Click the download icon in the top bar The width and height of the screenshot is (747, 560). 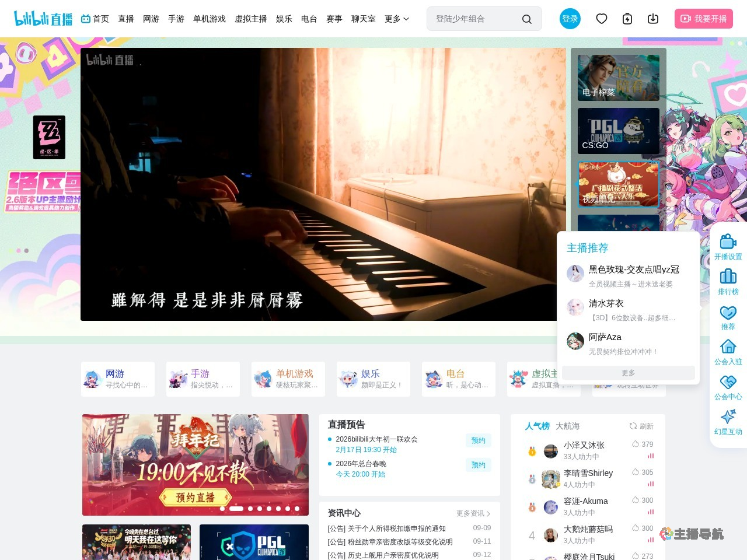[x=653, y=19]
